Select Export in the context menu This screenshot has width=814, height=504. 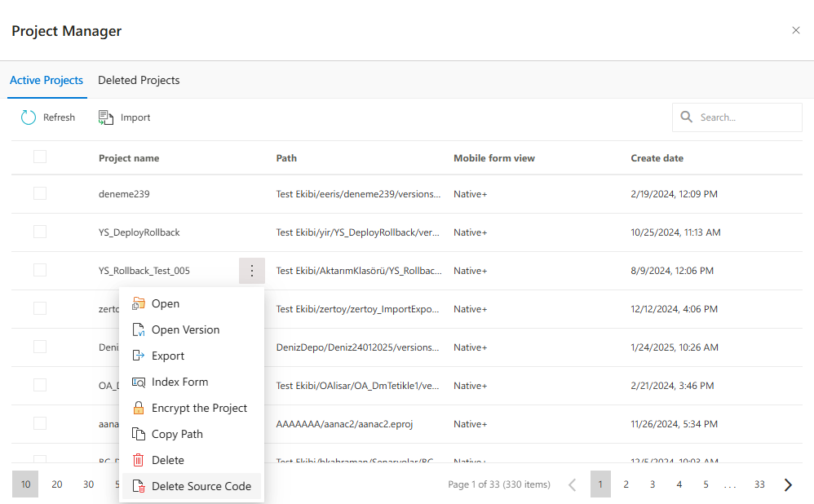pos(190,356)
